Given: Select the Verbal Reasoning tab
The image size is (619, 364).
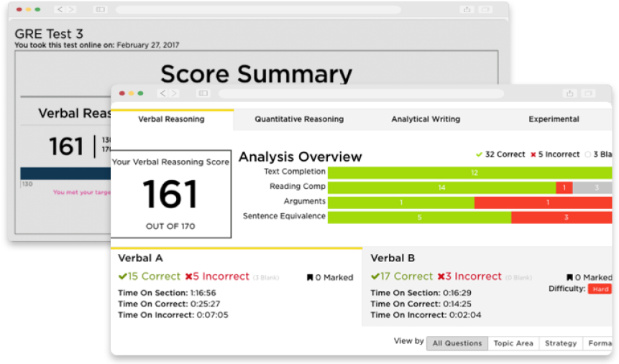Looking at the screenshot, I should (x=171, y=119).
